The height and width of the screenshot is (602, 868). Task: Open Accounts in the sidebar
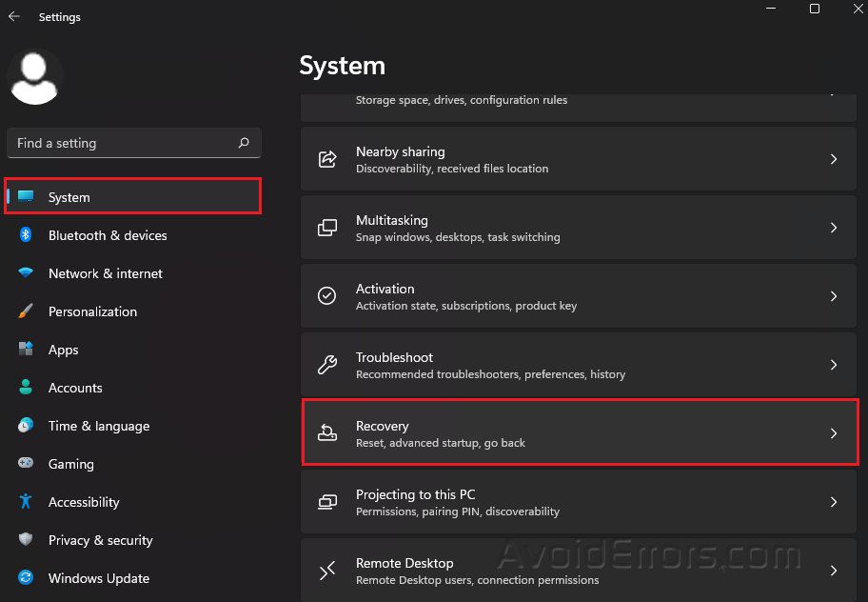tap(75, 388)
